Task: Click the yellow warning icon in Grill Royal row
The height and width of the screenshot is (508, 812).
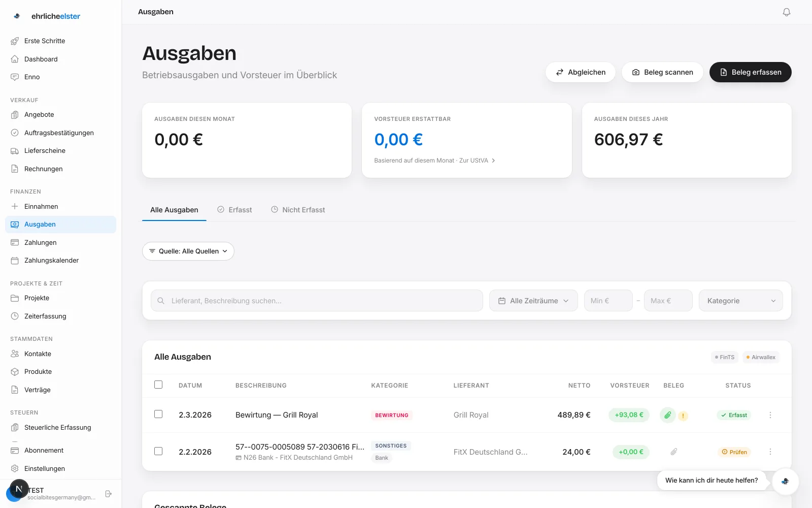Action: click(683, 416)
